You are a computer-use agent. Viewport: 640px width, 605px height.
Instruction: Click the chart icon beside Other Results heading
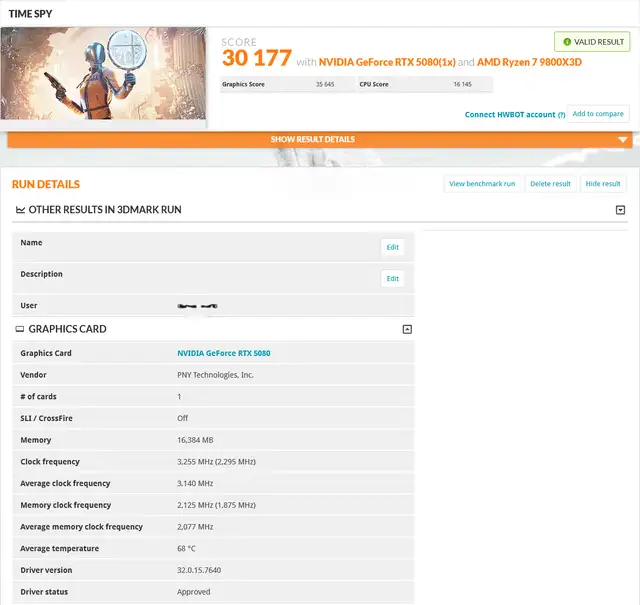pos(20,210)
